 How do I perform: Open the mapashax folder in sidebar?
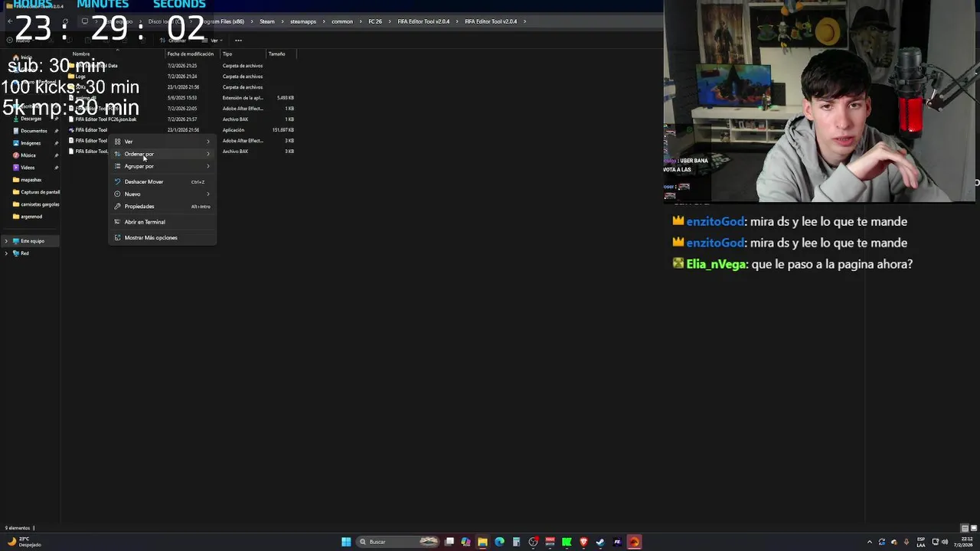(31, 180)
